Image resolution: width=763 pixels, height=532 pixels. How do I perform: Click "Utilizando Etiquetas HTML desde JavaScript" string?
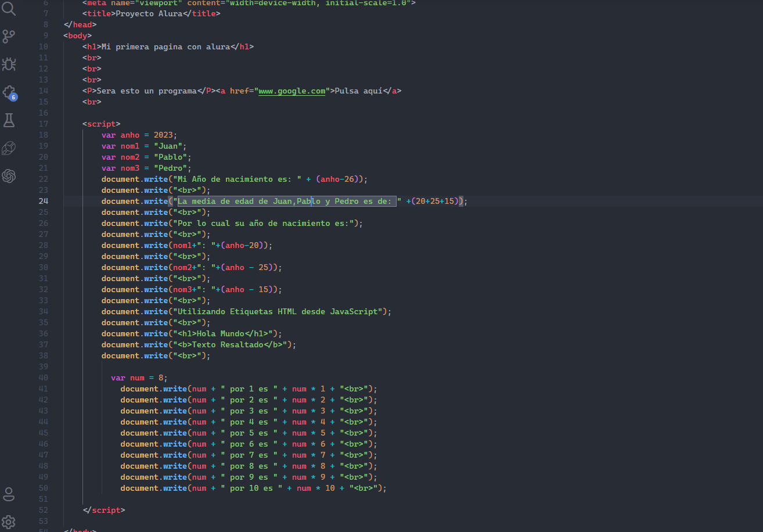click(278, 311)
